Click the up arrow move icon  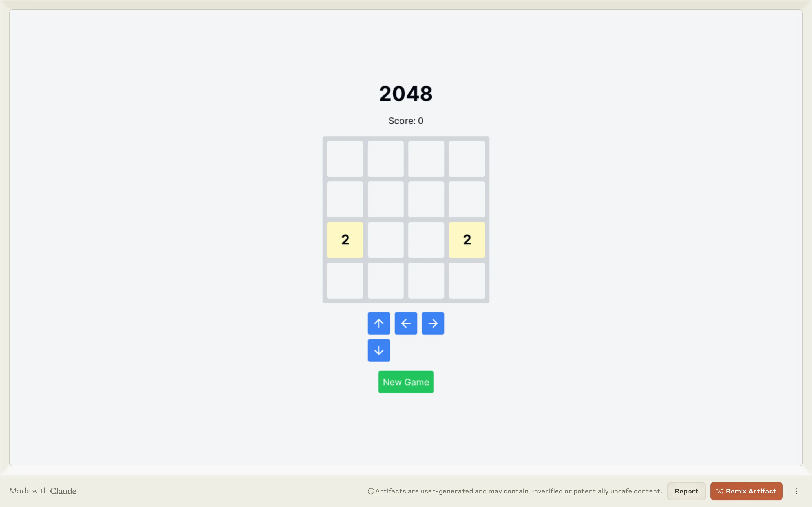coord(379,323)
